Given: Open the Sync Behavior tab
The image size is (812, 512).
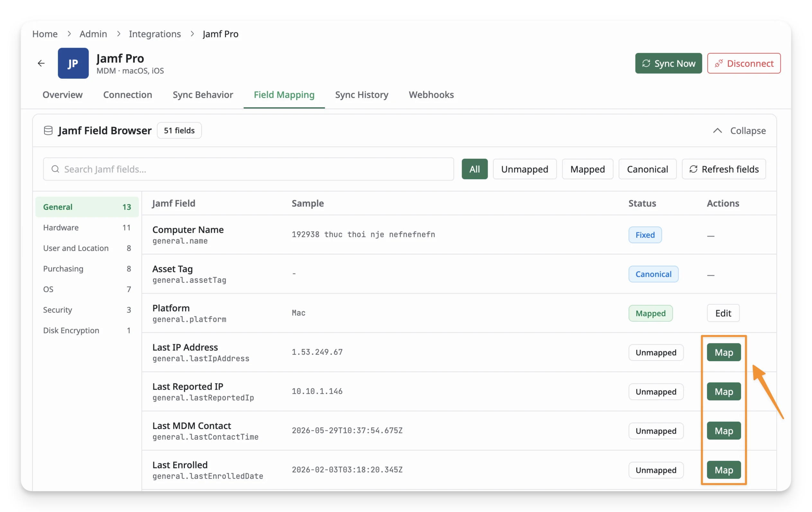Looking at the screenshot, I should coord(203,94).
